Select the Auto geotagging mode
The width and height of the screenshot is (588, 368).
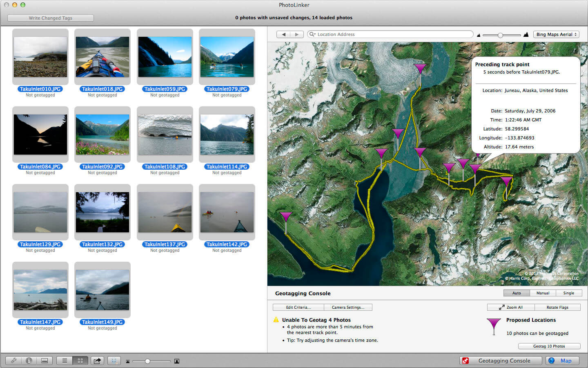click(517, 293)
